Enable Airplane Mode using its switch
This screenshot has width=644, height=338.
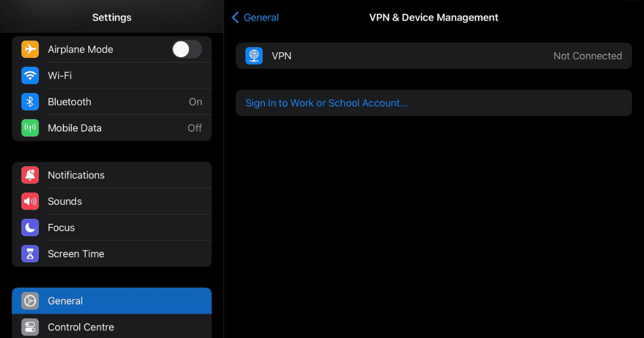point(187,49)
